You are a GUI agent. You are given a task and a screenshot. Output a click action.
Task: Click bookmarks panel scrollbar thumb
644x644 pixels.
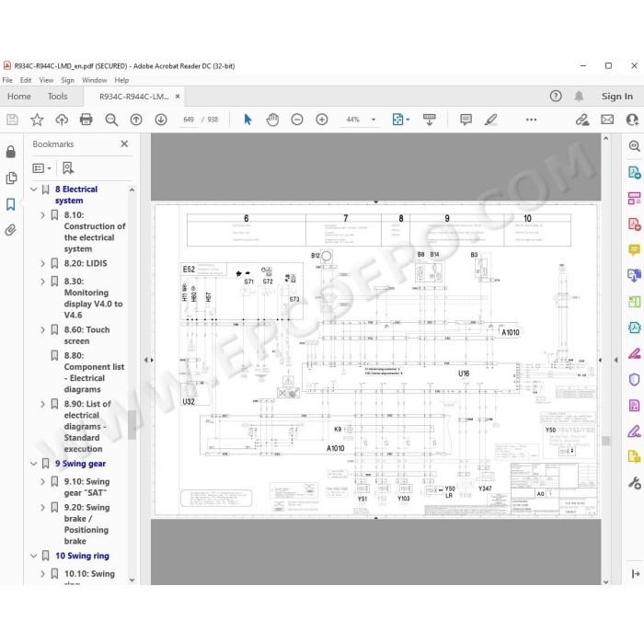132,425
